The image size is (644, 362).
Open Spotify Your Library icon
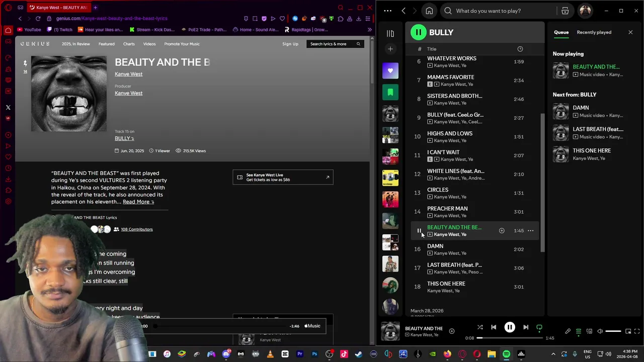[390, 34]
